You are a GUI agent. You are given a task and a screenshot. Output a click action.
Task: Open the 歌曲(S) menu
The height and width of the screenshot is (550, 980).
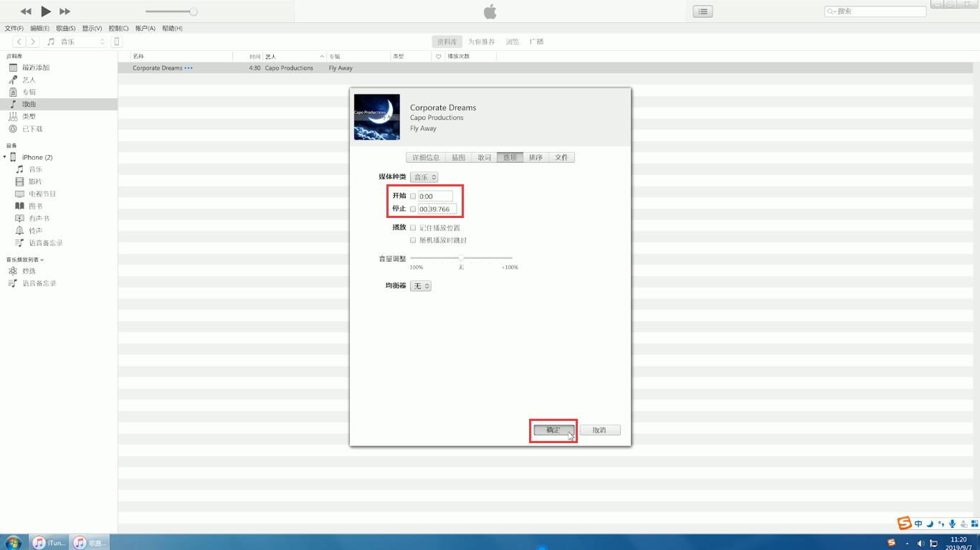(66, 29)
